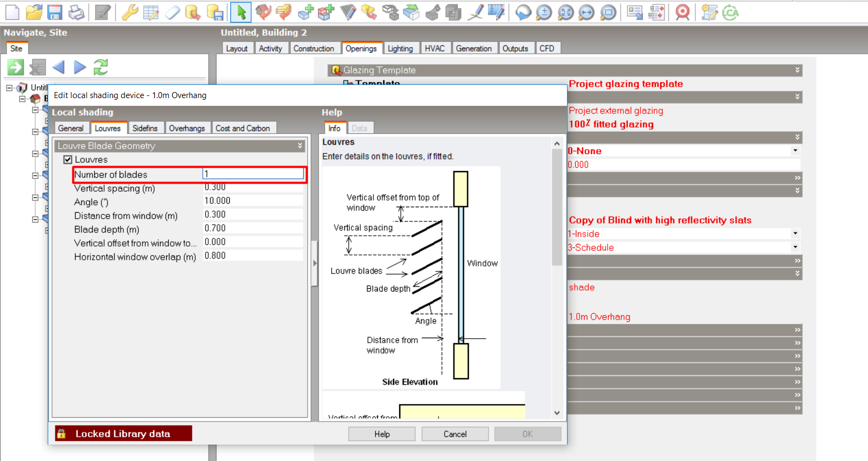Save the model with floppy disk icon
The width and height of the screenshot is (868, 461).
click(55, 12)
